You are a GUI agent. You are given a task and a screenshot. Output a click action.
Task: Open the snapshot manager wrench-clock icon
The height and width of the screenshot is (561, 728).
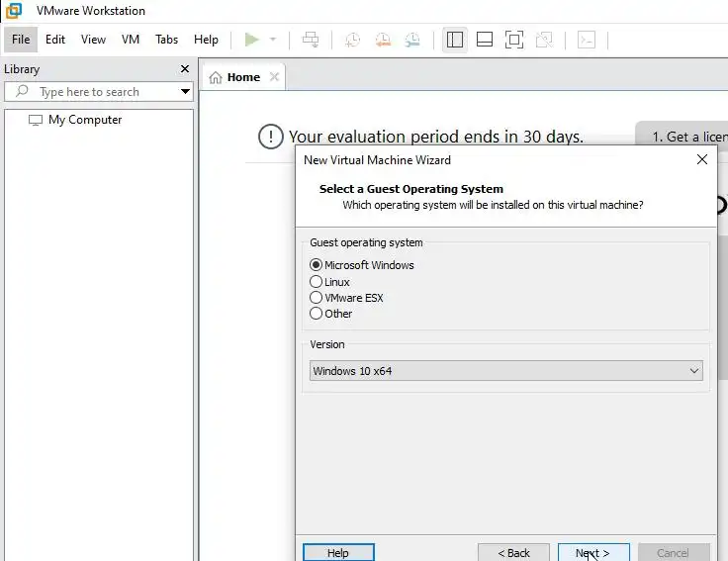(411, 40)
